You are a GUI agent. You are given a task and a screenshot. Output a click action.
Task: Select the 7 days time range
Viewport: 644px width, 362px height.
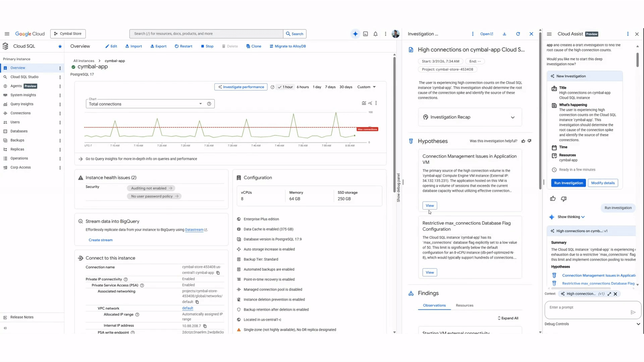(330, 87)
